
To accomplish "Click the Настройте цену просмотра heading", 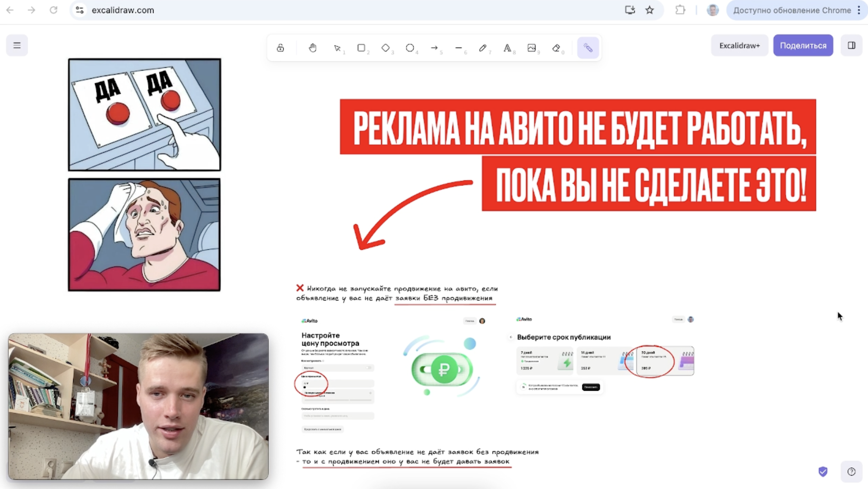I will (x=330, y=339).
